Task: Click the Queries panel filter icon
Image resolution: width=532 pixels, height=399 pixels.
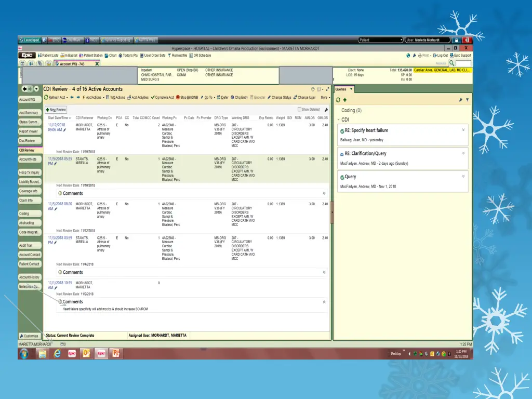Action: click(467, 100)
